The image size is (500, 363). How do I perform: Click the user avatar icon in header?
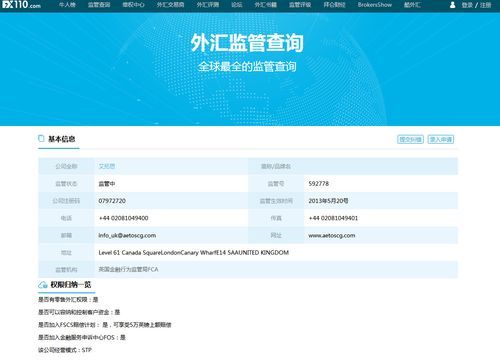(452, 5)
